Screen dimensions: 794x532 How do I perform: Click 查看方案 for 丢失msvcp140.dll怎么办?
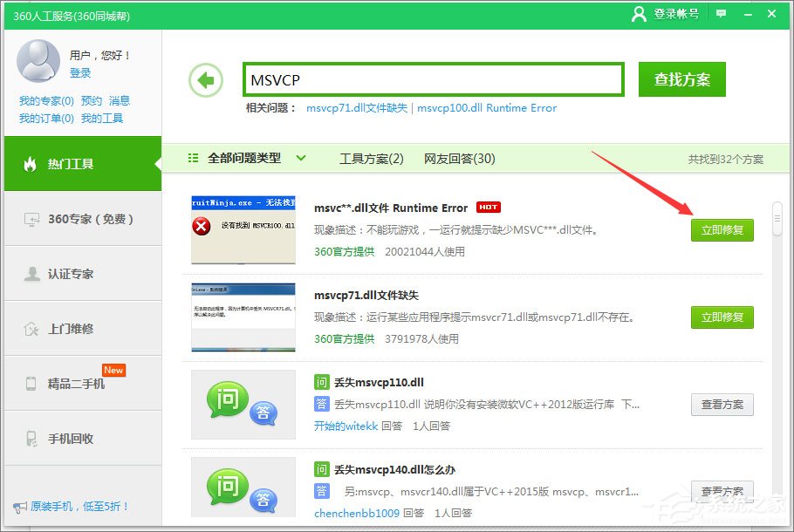tap(722, 490)
